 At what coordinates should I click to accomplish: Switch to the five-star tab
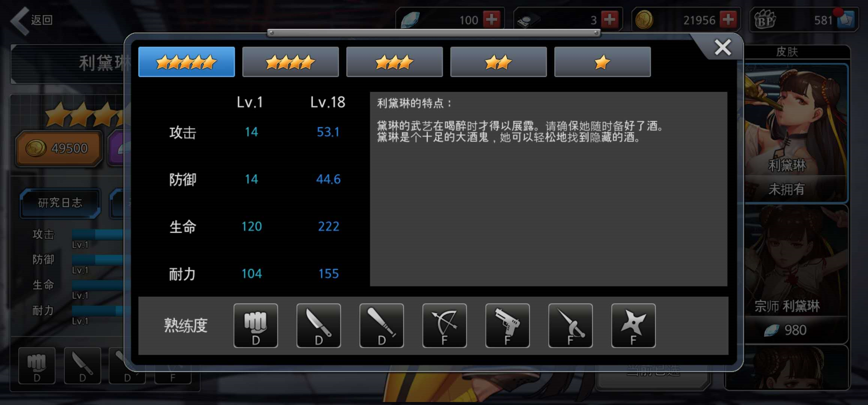click(187, 62)
